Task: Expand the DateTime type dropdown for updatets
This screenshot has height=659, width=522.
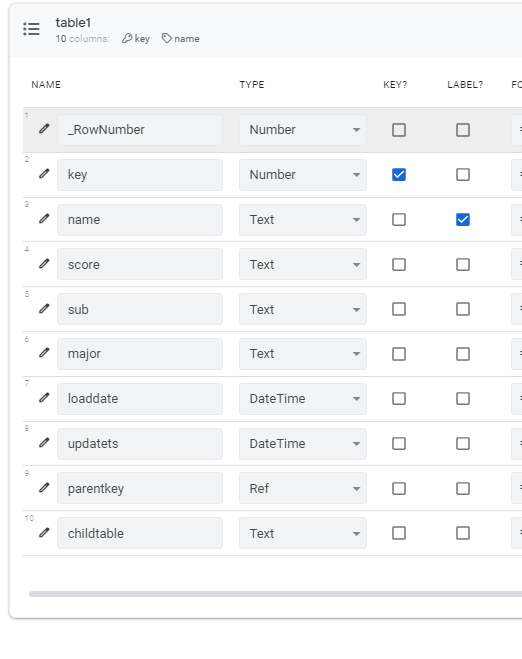Action: [303, 443]
